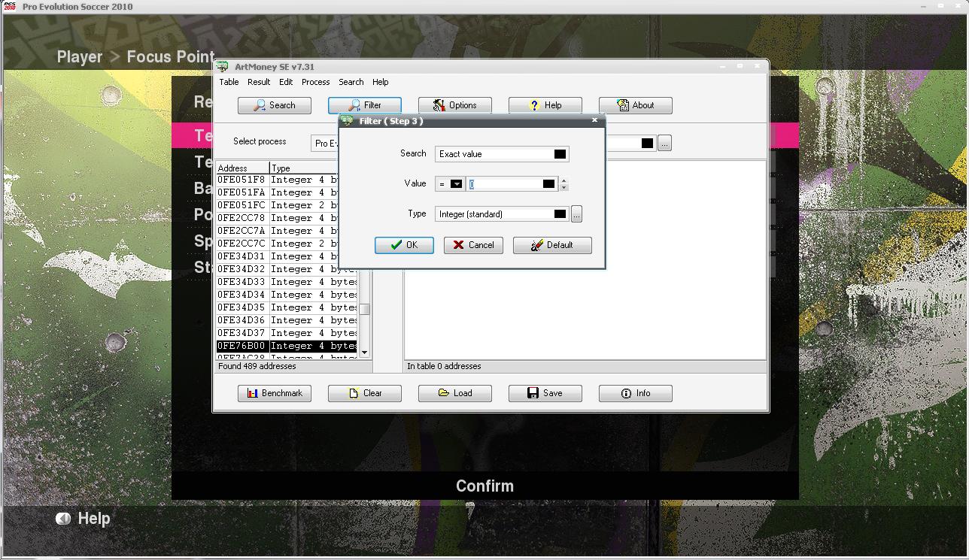Select address row 0FE34D36
The height and width of the screenshot is (560, 969).
point(287,320)
